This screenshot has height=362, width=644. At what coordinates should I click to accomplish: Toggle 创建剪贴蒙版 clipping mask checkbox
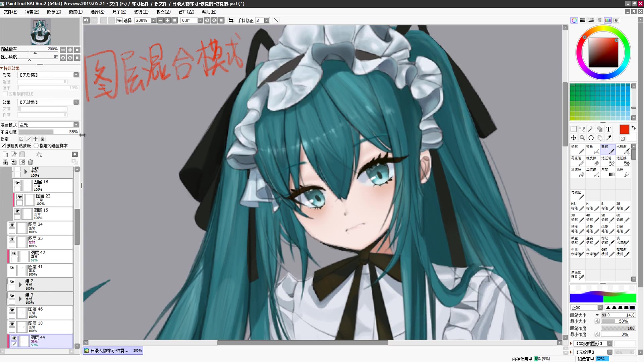tap(3, 146)
